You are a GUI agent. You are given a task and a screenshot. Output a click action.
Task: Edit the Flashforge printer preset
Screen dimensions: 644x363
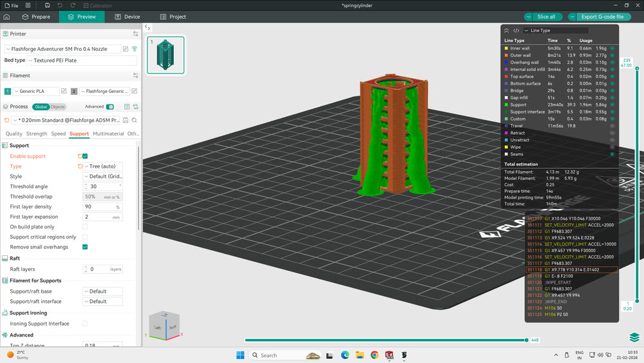tap(126, 49)
